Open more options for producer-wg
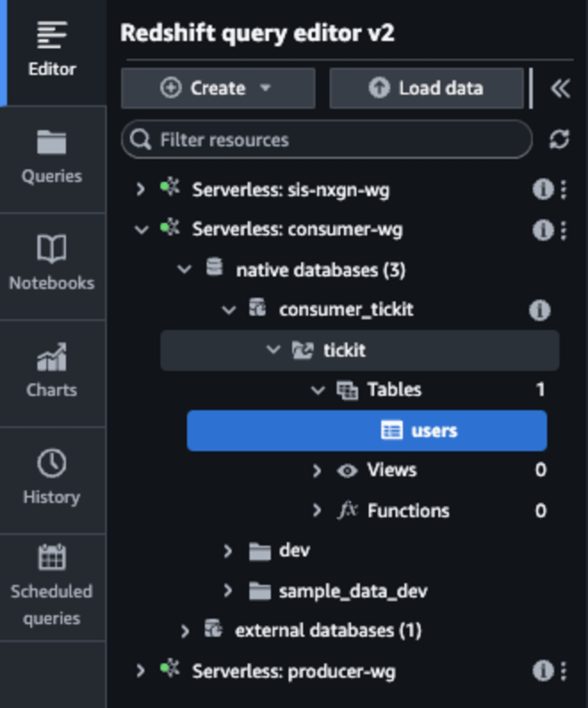588x708 pixels. [564, 670]
